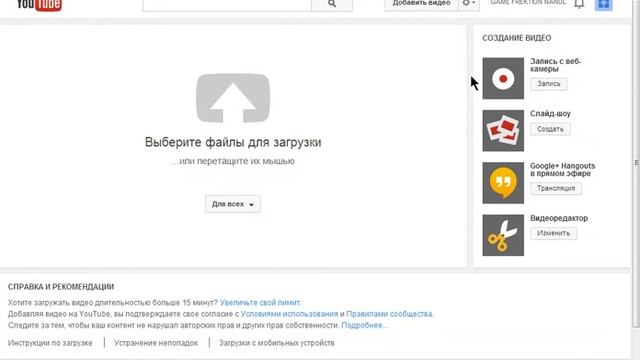Click the Google+ Hangouts icon
This screenshot has width=640, height=360.
point(503,183)
